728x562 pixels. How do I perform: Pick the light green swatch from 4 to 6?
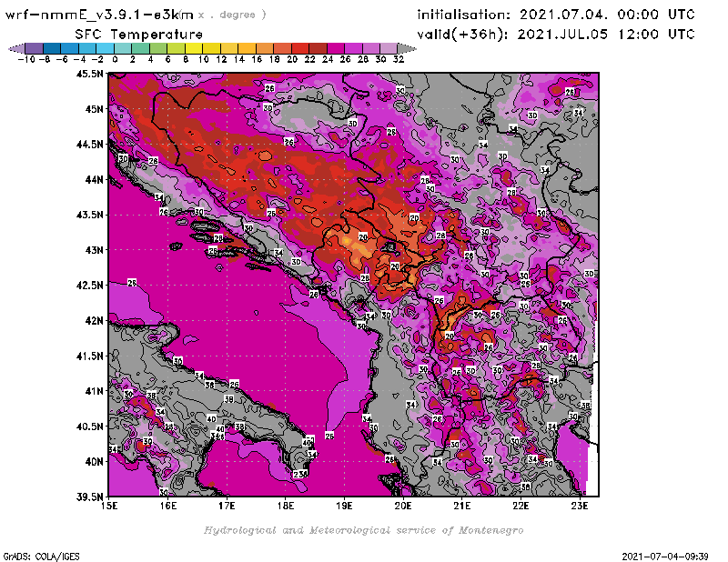pos(157,48)
